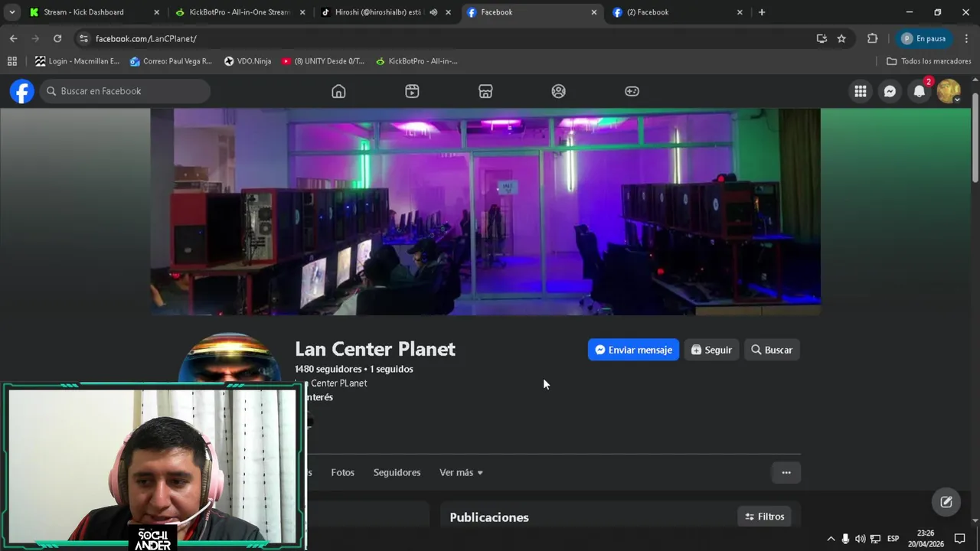Click the address bar URL
This screenshot has height=551, width=980.
pos(145,38)
